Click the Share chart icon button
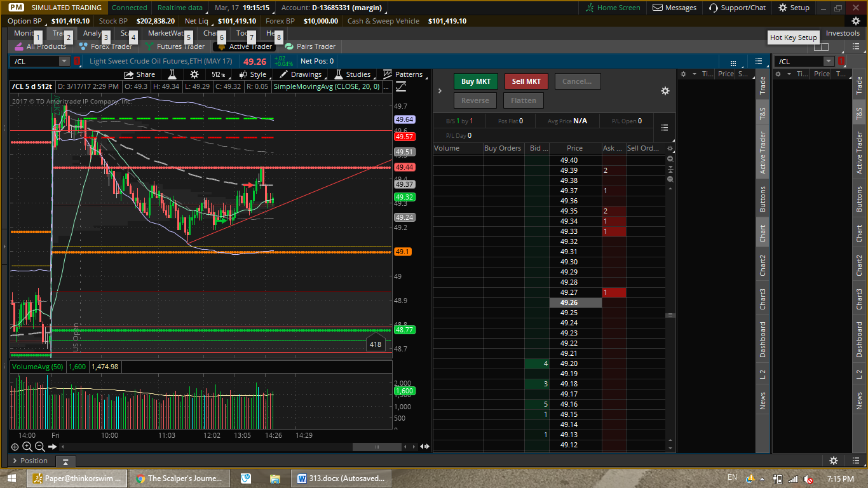This screenshot has height=488, width=868. 140,74
